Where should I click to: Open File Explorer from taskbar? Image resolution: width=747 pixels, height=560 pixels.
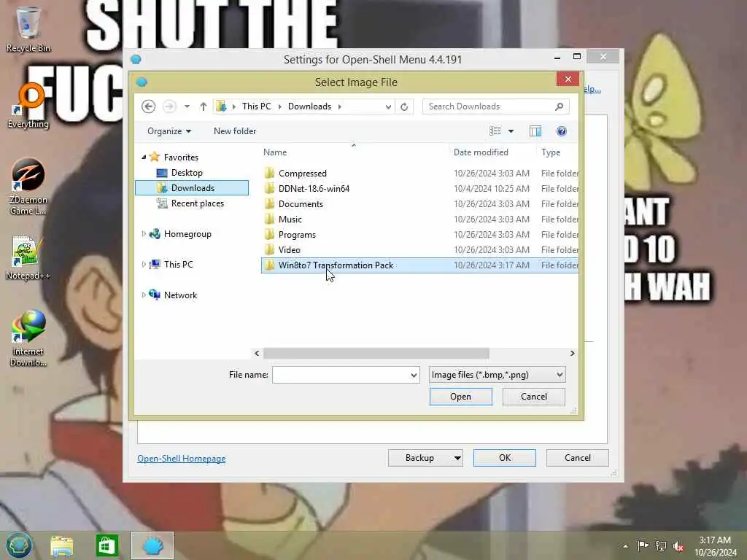(x=62, y=546)
